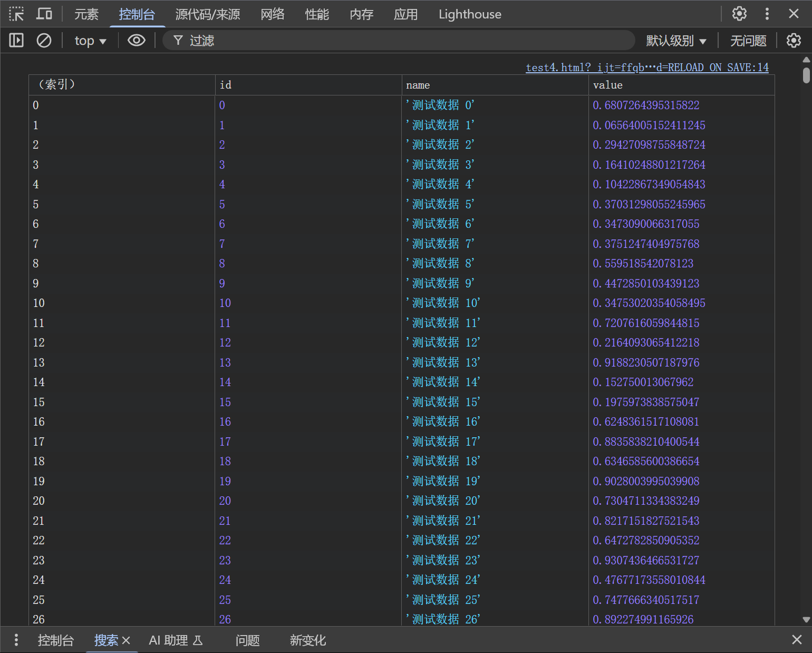The image size is (812, 653).
Task: Click the 无问题 issues button
Action: coord(748,41)
